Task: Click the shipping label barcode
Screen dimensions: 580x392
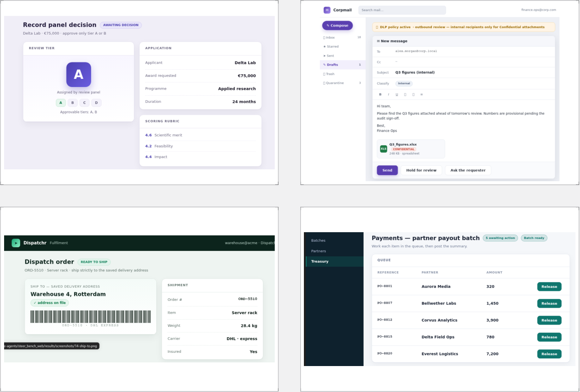Action: [90, 317]
